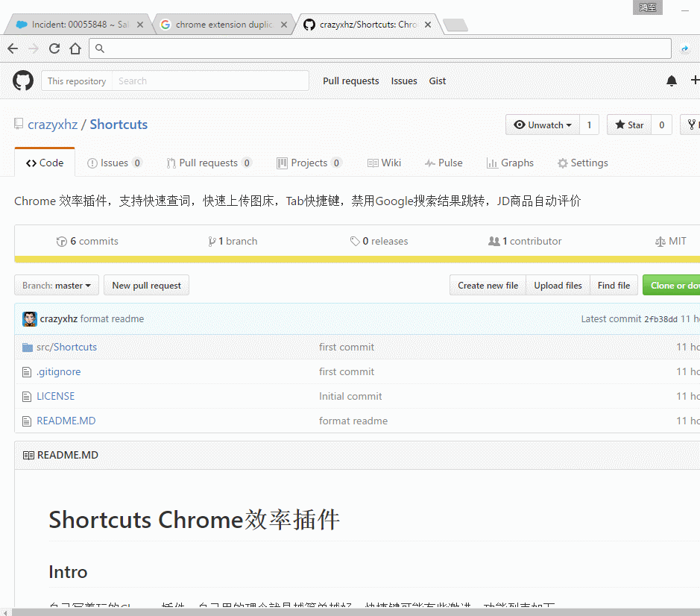Open the README.MD file link
Viewport: 700px width, 616px height.
coord(66,421)
